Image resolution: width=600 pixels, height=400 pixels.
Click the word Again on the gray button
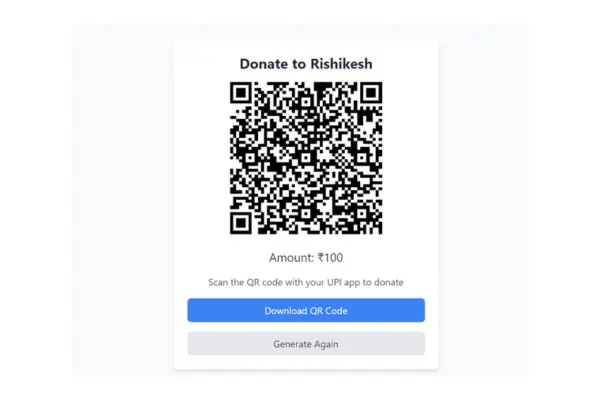coord(326,344)
